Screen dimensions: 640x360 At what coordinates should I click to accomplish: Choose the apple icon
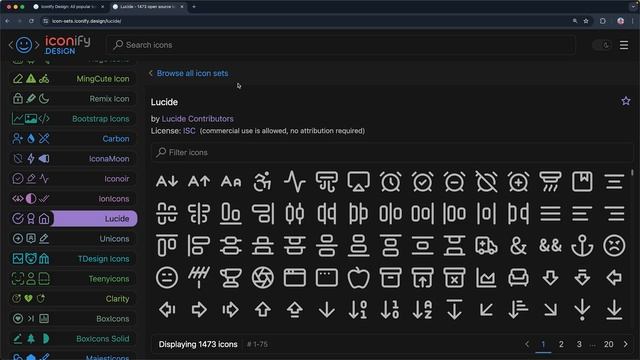(359, 278)
